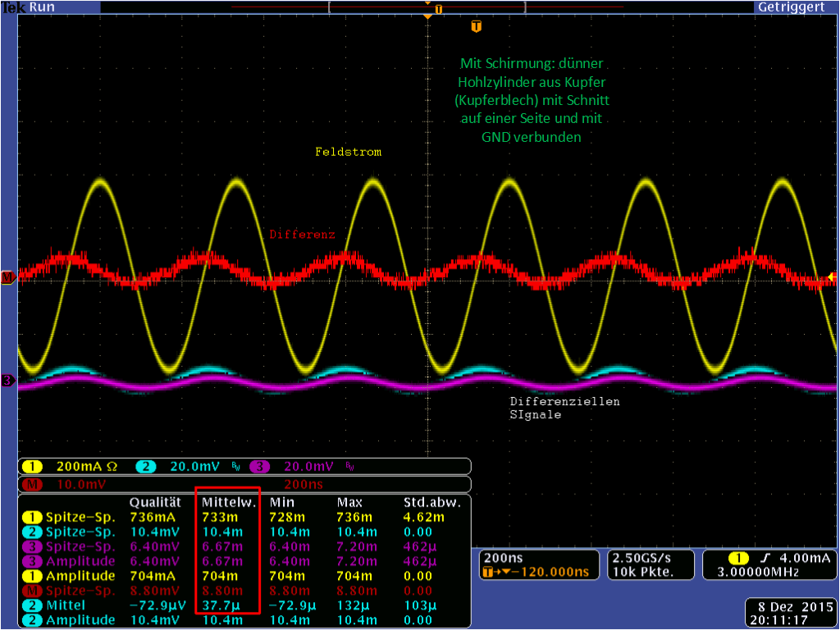Select the red M math badge beside 10.0mV
840x630 pixels.
(x=32, y=484)
